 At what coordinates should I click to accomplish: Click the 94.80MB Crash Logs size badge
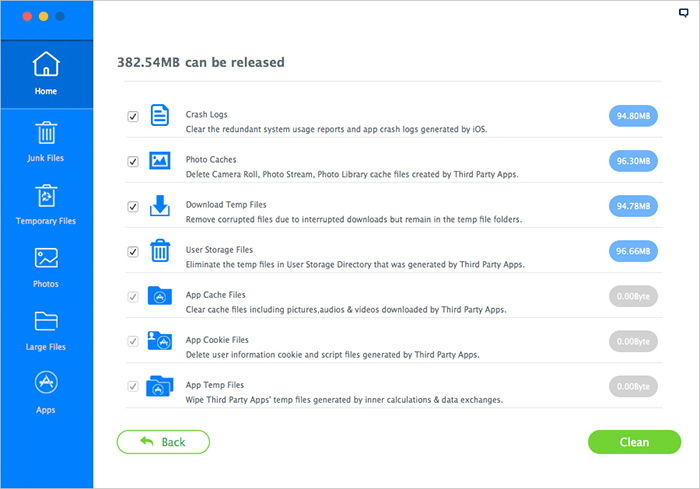[x=633, y=116]
